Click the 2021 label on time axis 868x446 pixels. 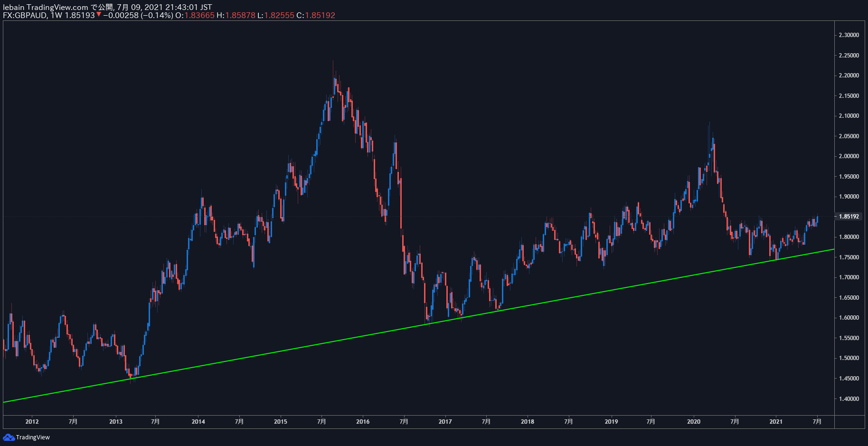pyautogui.click(x=776, y=422)
